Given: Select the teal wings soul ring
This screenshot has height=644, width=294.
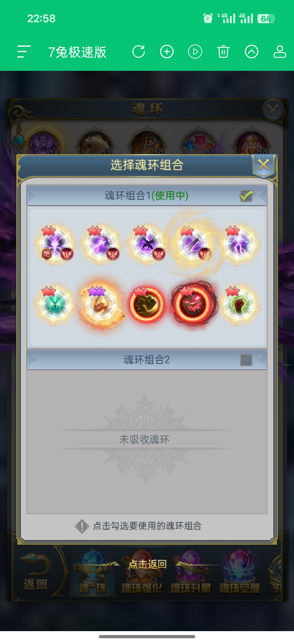Looking at the screenshot, I should point(55,304).
